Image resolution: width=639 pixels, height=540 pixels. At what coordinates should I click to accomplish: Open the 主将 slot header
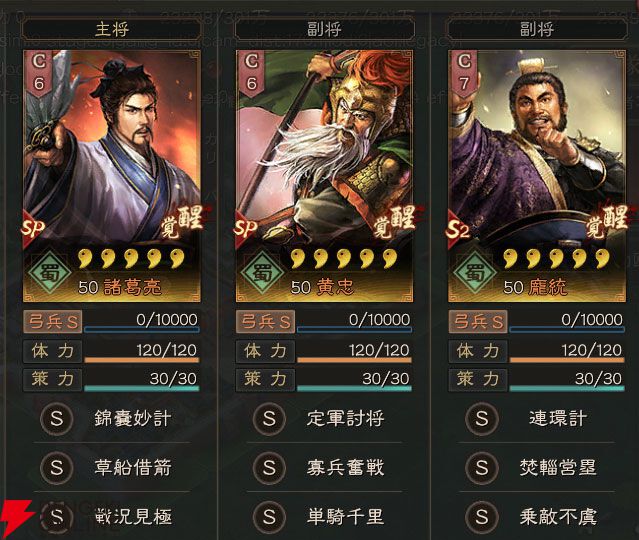(x=112, y=29)
